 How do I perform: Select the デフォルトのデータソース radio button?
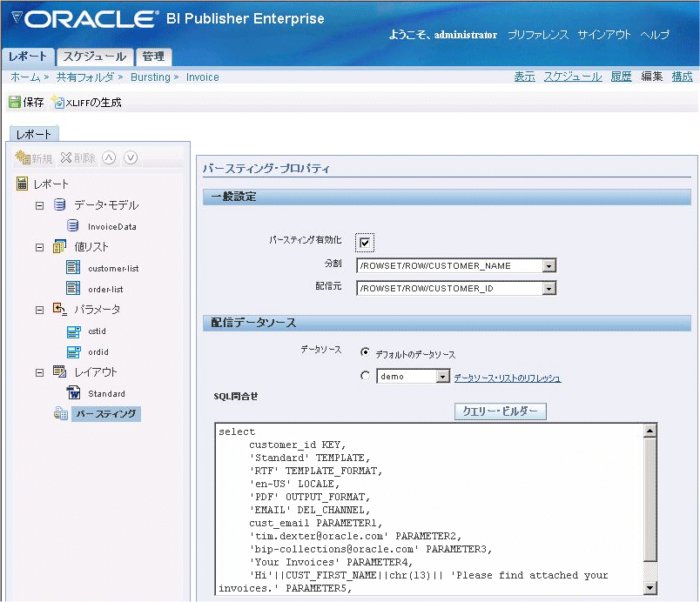[x=365, y=352]
